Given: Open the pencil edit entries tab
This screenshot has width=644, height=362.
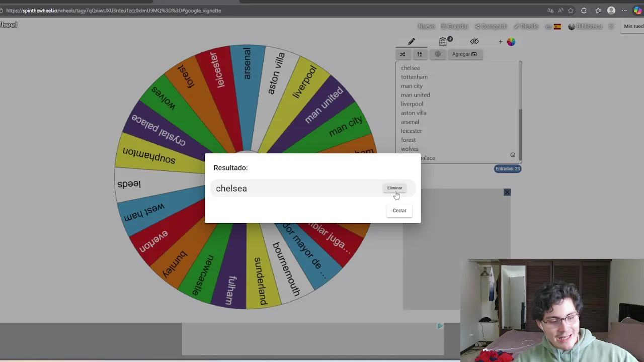Looking at the screenshot, I should click(412, 42).
